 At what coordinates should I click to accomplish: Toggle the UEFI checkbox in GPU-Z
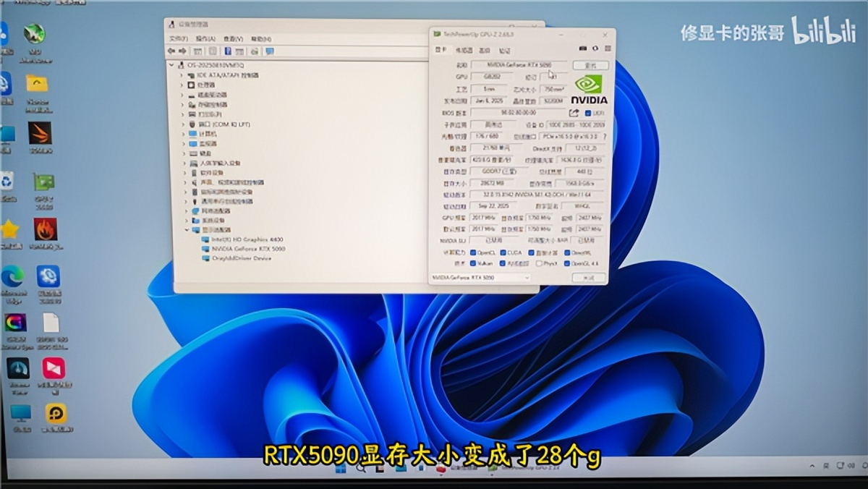[x=588, y=114]
